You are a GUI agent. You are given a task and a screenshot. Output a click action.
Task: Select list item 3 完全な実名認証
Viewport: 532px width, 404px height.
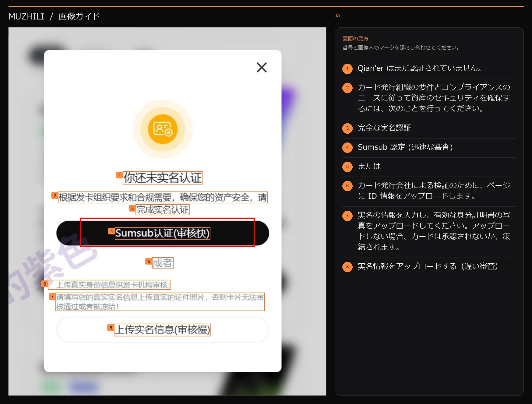click(429, 128)
